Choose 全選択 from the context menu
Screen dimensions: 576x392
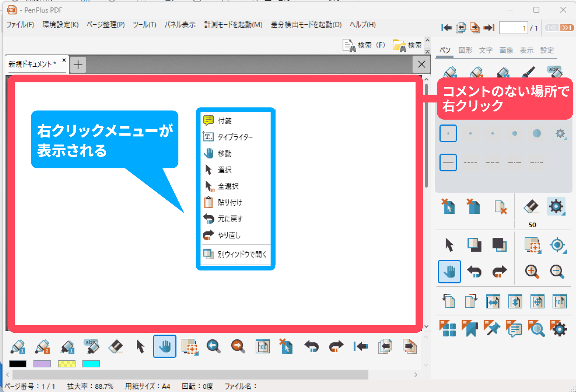(x=235, y=186)
